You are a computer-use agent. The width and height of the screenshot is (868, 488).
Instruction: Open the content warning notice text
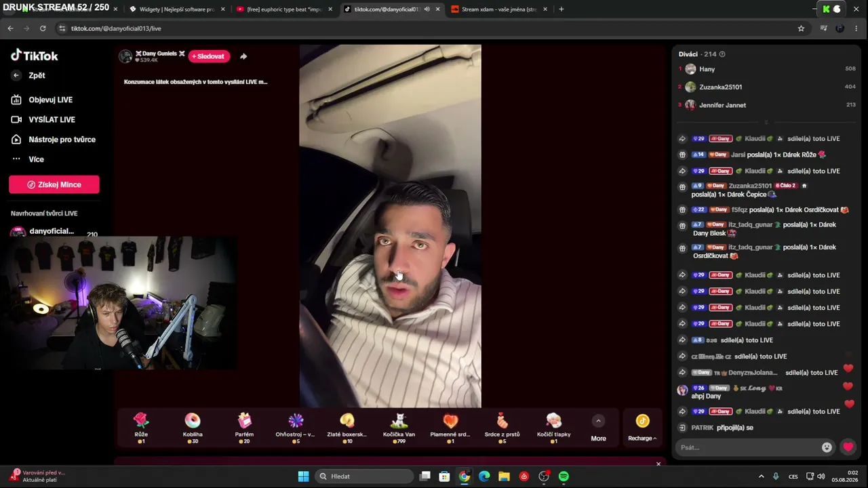click(195, 82)
